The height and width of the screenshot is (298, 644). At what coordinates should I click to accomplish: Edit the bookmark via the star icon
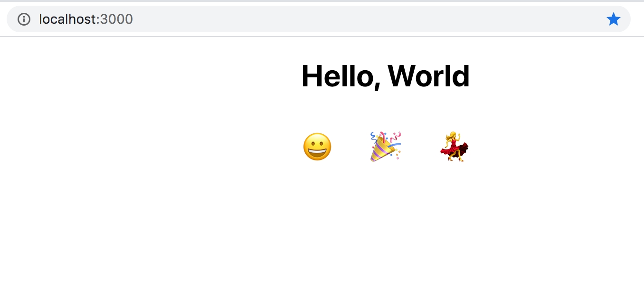(x=613, y=19)
